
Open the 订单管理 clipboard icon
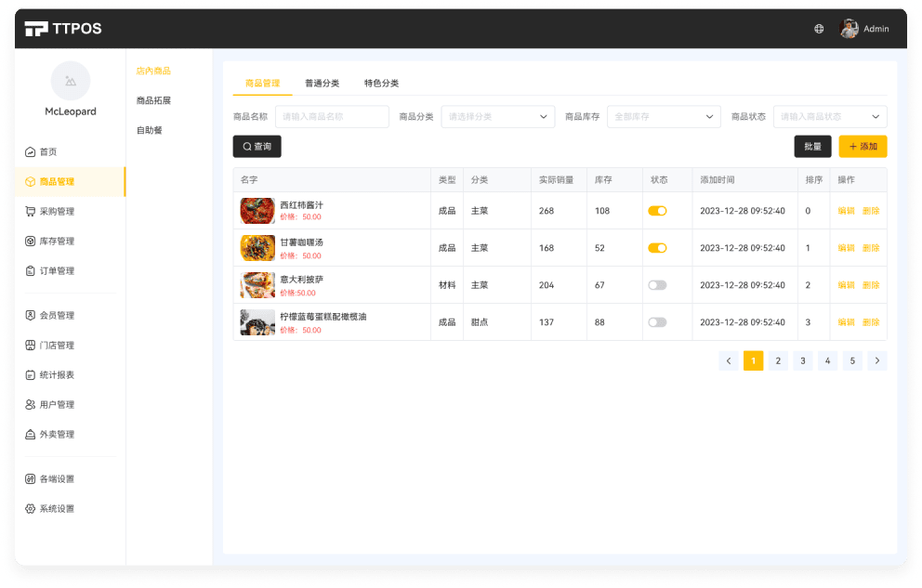pyautogui.click(x=31, y=271)
